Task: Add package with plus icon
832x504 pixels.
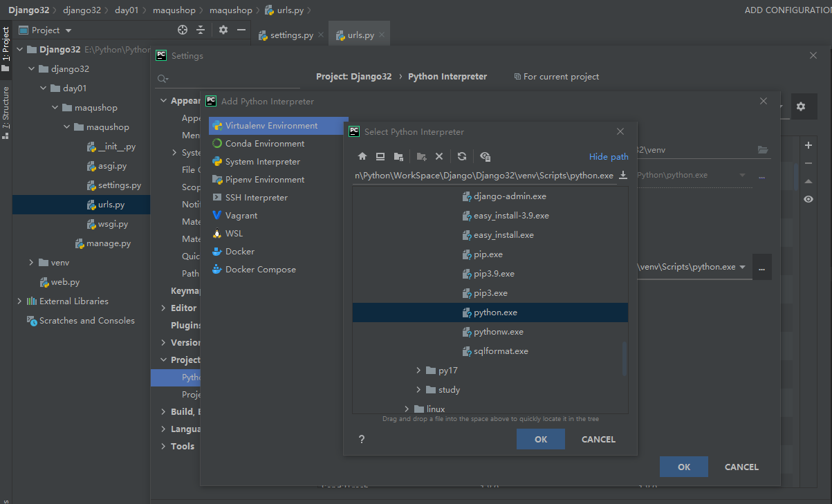Action: (808, 145)
